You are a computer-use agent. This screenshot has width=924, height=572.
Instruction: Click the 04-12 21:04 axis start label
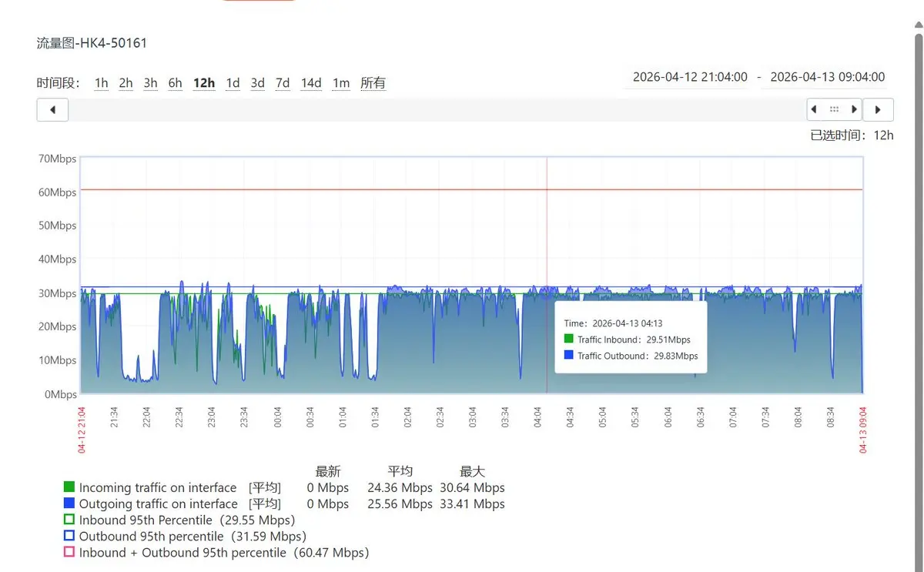(x=82, y=430)
